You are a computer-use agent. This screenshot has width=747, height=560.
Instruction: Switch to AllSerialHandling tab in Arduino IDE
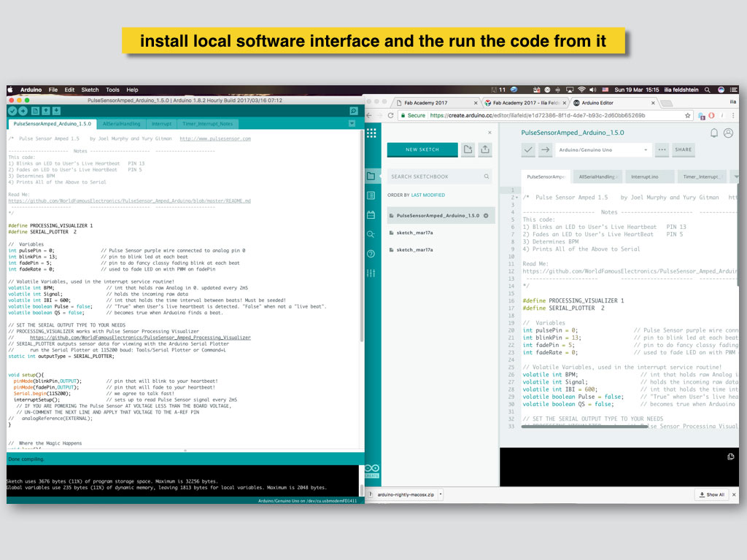click(122, 124)
